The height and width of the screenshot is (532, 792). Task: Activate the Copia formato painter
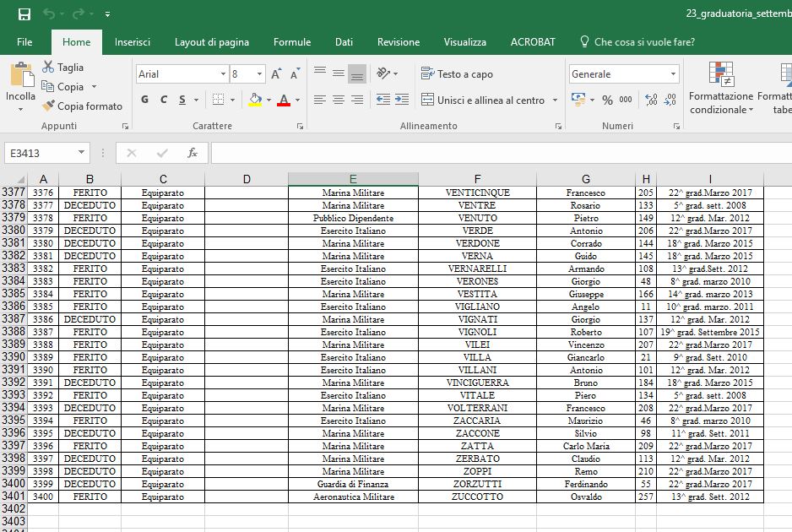point(83,106)
